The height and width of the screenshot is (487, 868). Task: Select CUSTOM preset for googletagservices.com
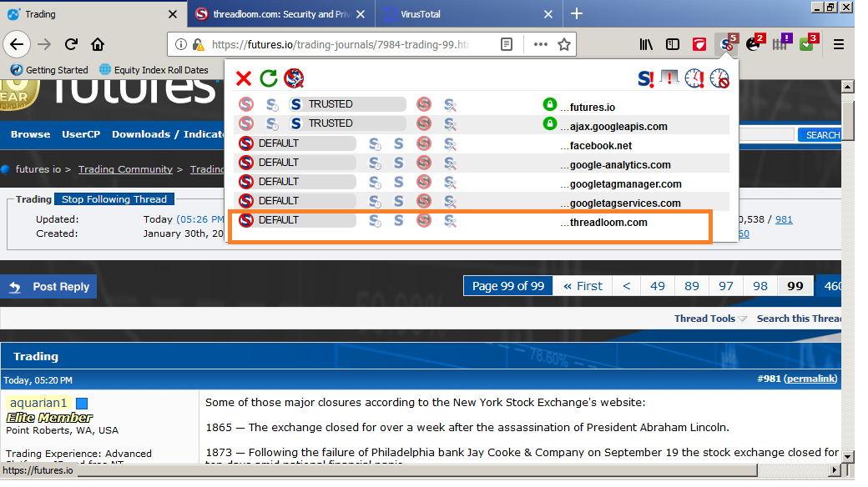450,202
